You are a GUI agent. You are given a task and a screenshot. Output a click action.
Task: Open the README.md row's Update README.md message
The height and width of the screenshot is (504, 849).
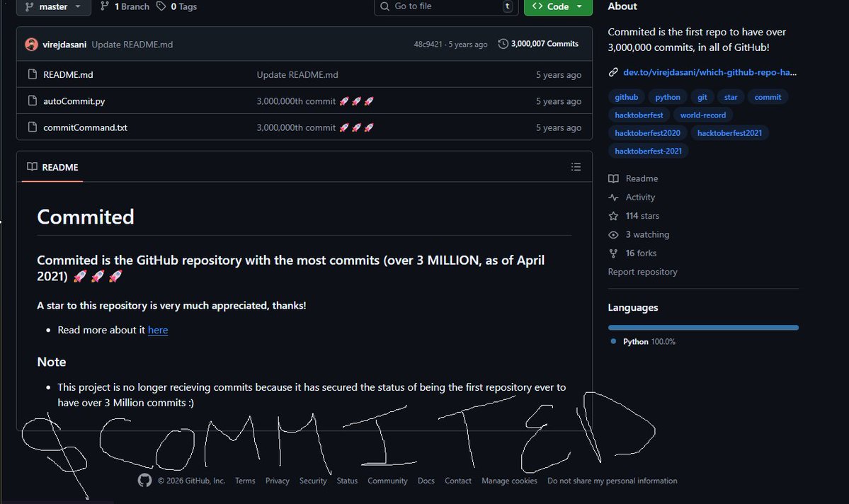point(297,75)
